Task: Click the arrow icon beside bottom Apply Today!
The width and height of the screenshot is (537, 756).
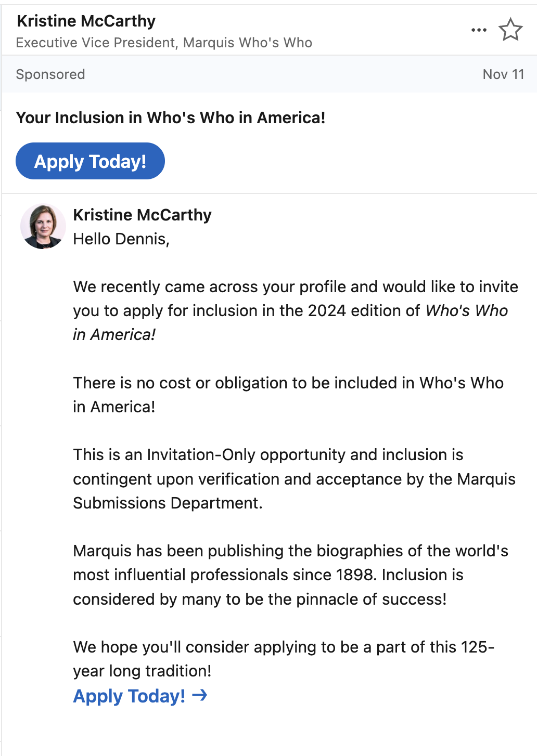Action: [x=200, y=695]
